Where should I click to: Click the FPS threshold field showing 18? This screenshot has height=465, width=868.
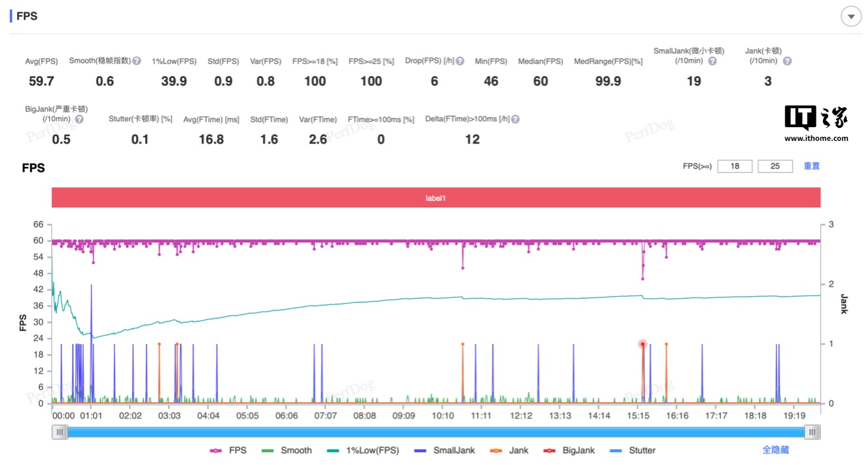[735, 166]
